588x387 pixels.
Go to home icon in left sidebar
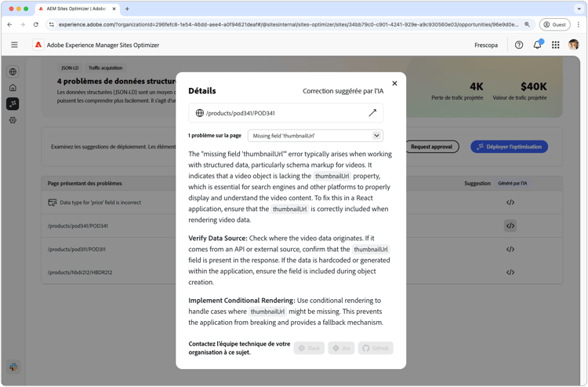point(13,88)
